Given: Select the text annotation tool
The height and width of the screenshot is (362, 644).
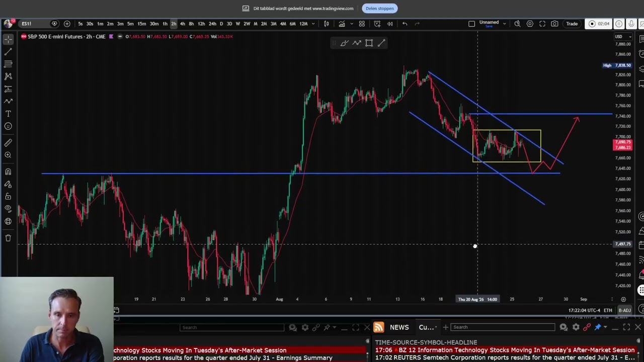Looking at the screenshot, I should [x=8, y=114].
